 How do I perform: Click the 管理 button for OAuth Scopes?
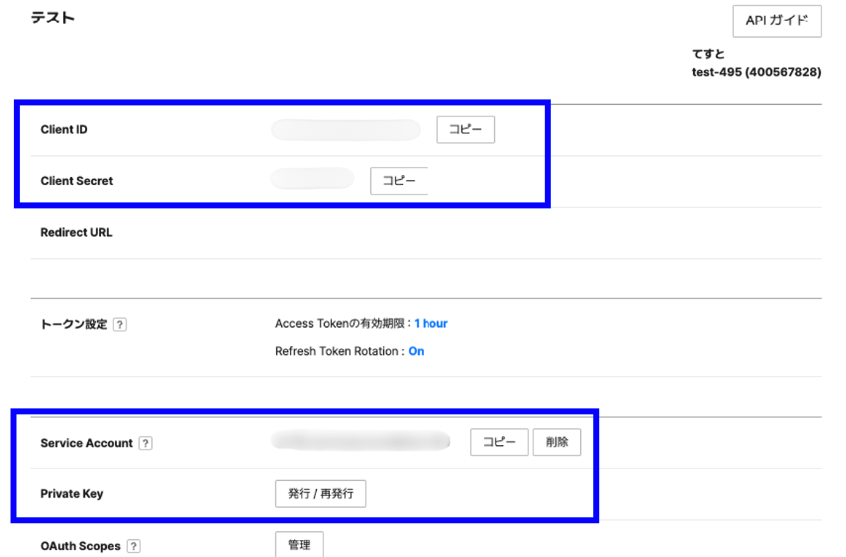pos(299,545)
